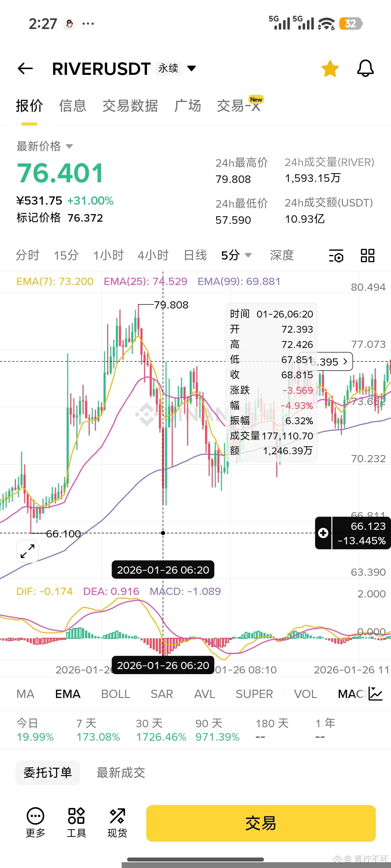Tap the battery indicator in status bar

pyautogui.click(x=351, y=24)
